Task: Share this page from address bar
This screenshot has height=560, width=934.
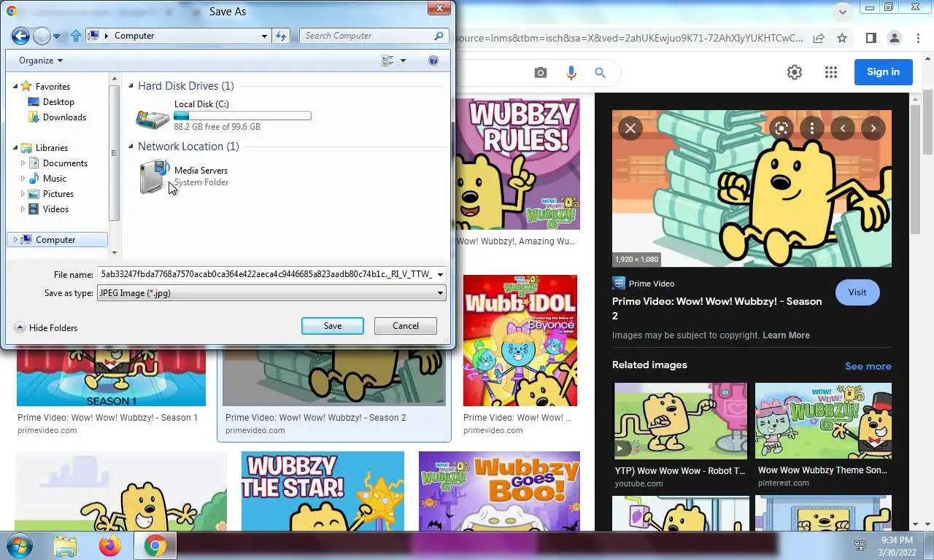Action: [819, 38]
